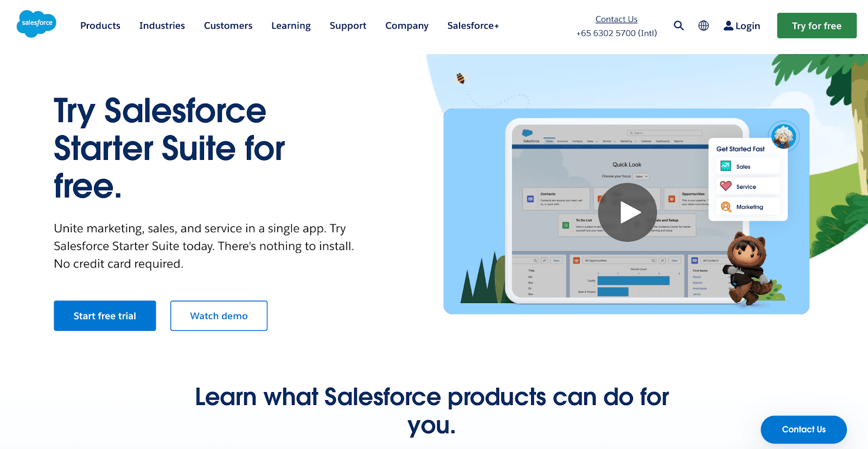
Task: Open the Learning menu
Action: 291,25
